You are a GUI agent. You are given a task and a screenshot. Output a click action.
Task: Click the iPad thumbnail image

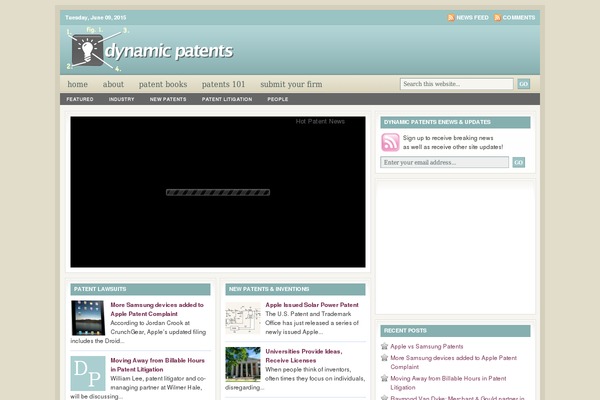(x=88, y=318)
